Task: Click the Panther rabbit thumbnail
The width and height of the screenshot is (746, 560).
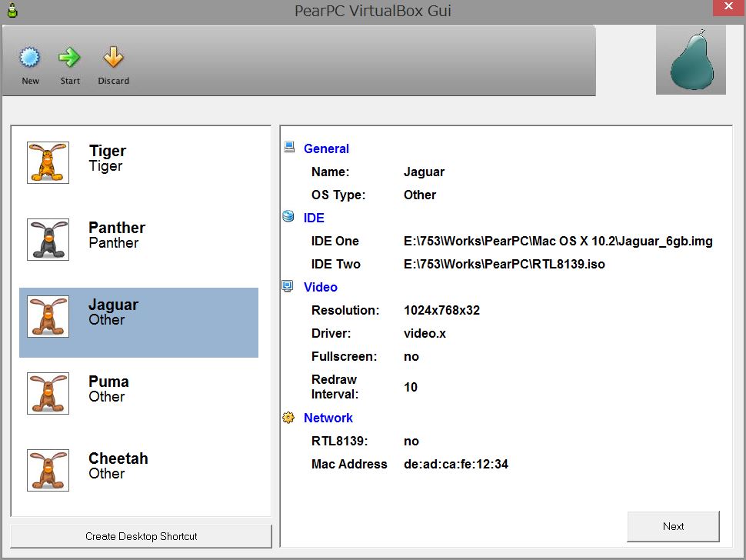Action: point(48,240)
